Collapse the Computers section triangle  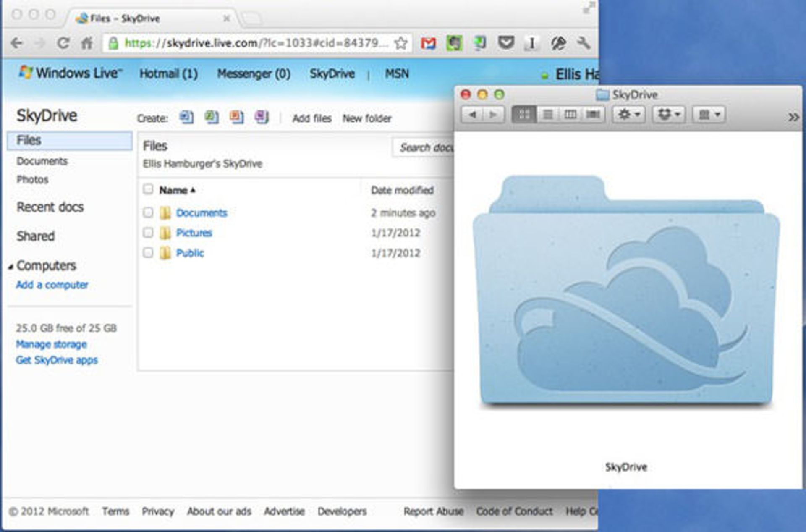(x=10, y=267)
